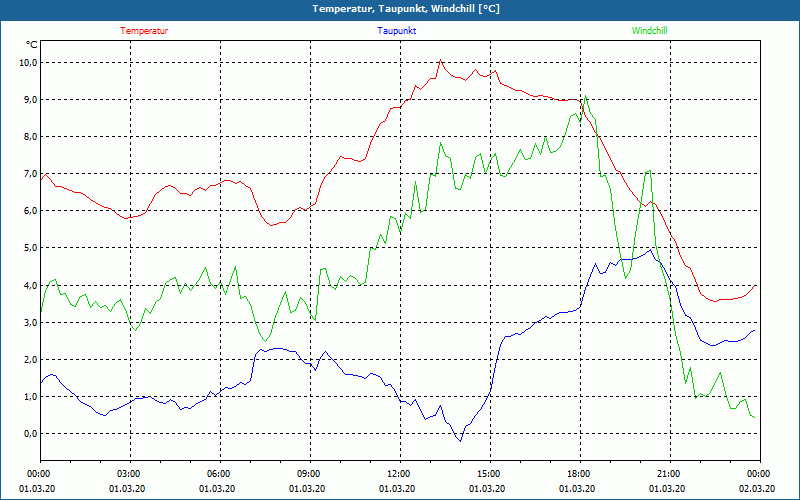Click the 18:00 time axis label
The image size is (800, 500).
click(580, 474)
